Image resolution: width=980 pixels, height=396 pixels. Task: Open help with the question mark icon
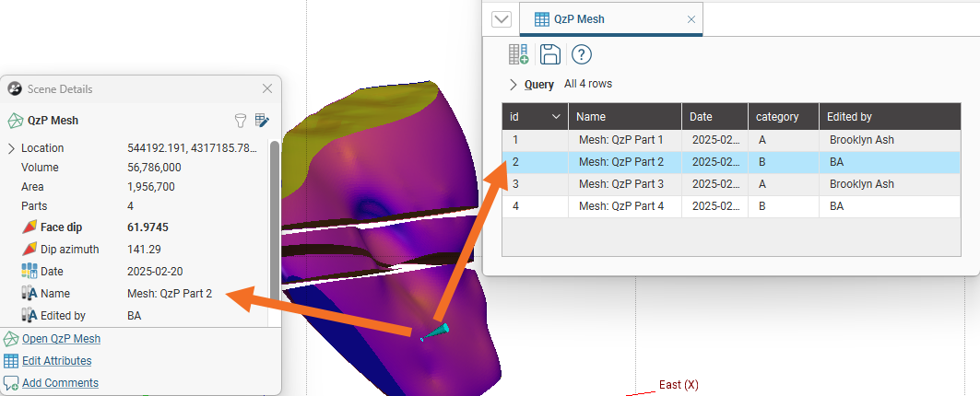[x=581, y=54]
